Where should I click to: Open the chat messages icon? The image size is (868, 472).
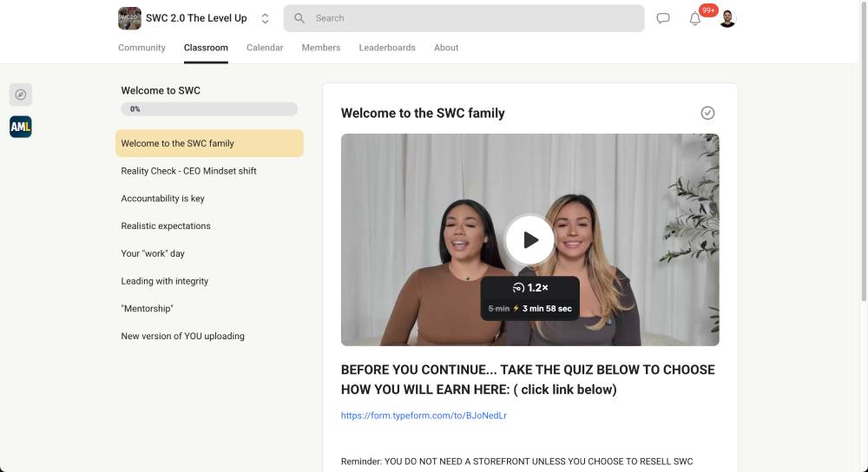point(662,18)
